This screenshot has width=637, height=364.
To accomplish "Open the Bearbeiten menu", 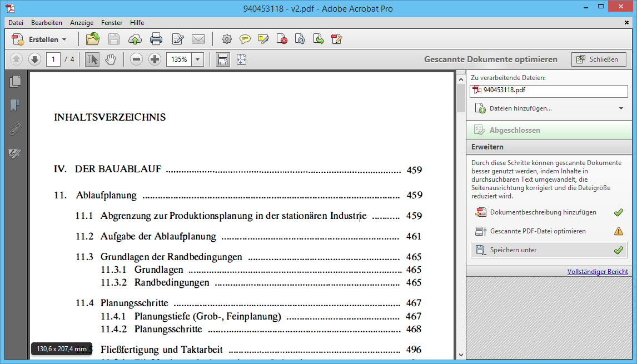I will pos(47,23).
